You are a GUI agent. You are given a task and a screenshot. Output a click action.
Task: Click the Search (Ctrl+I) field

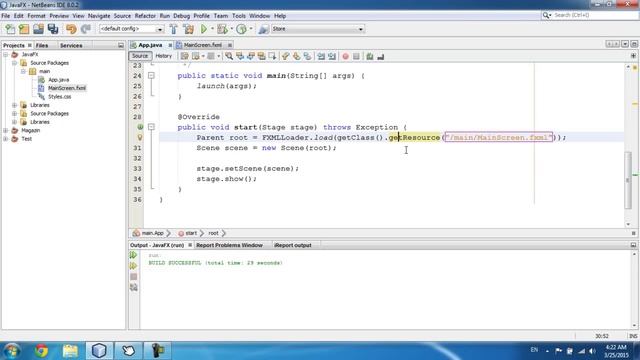[x=594, y=15]
